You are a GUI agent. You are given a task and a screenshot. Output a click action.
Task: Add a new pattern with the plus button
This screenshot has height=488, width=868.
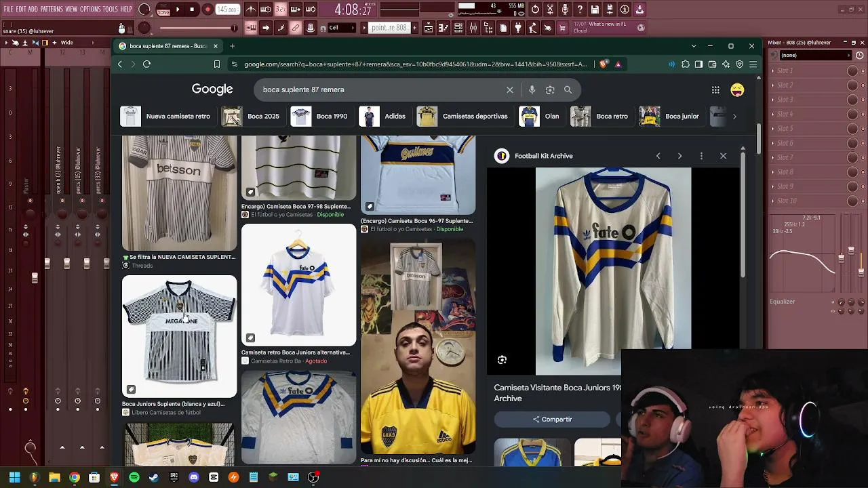[x=414, y=28]
